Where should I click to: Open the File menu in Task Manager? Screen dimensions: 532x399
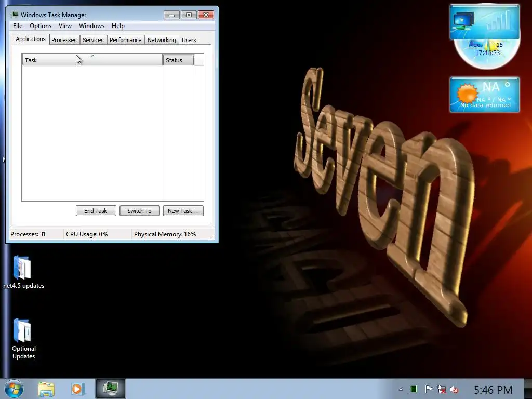tap(18, 26)
